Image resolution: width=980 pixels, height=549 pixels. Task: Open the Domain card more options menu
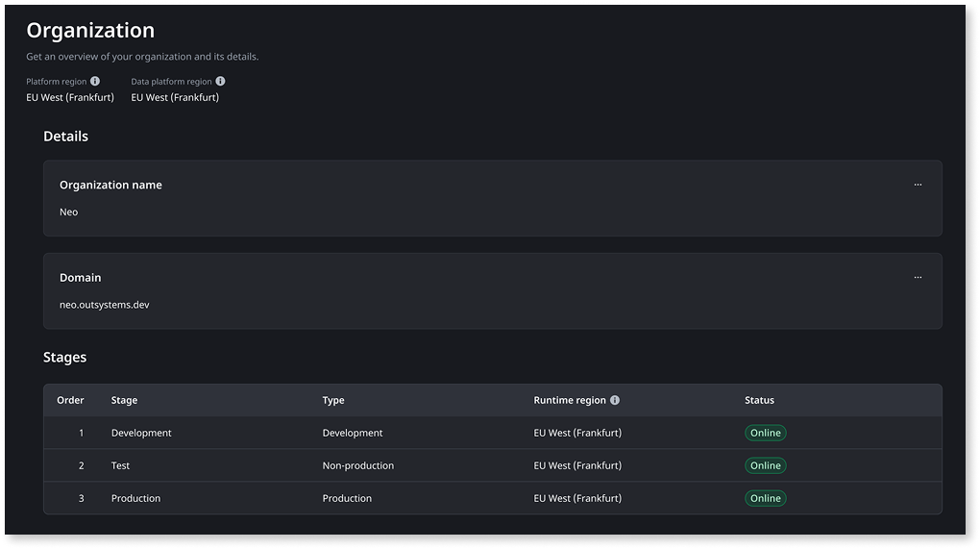coord(918,277)
